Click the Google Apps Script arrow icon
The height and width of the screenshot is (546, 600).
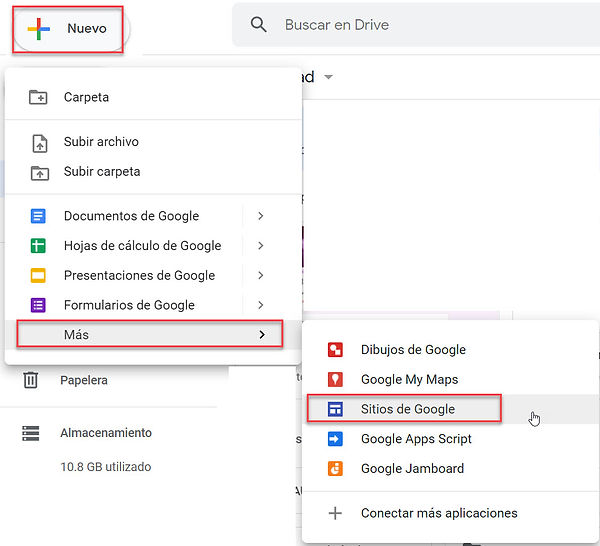[x=335, y=439]
